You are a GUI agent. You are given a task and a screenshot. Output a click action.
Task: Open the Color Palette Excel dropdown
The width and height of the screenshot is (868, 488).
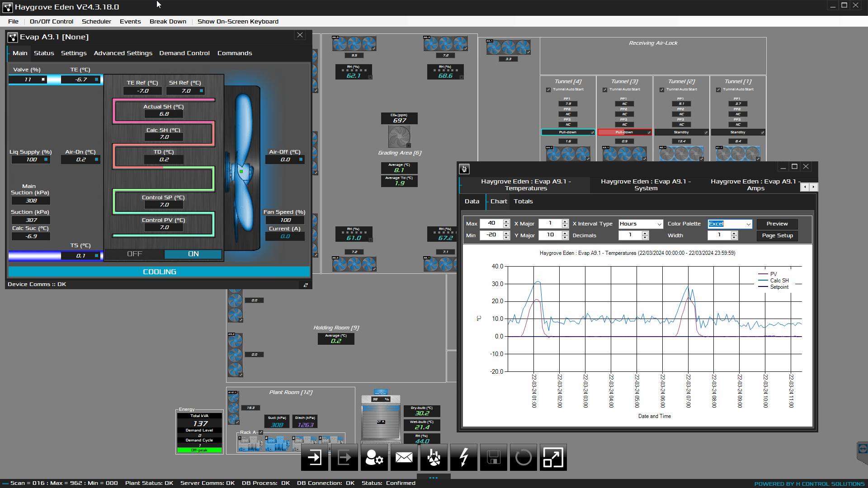(x=730, y=224)
